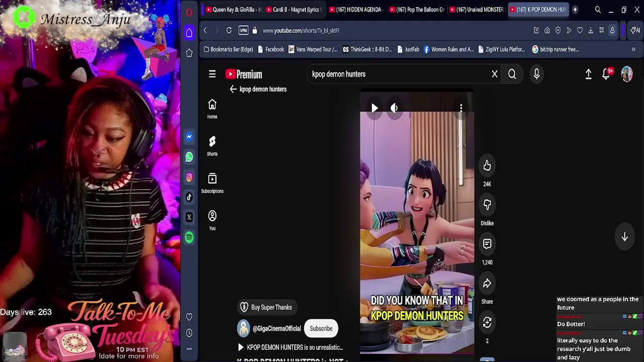Screen dimensions: 644x362
Task: Dislike the short with thumbs down
Action: click(x=487, y=205)
